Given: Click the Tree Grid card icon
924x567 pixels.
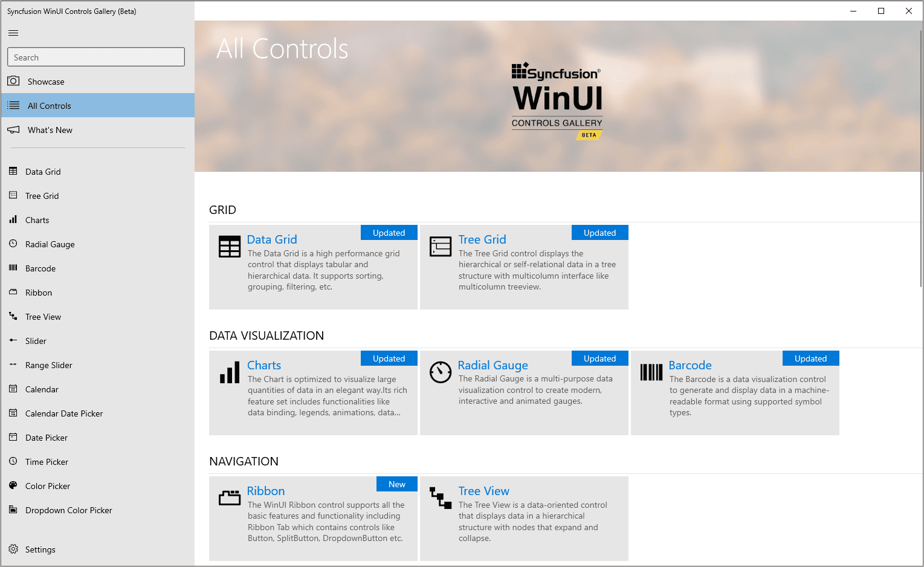Looking at the screenshot, I should (441, 247).
